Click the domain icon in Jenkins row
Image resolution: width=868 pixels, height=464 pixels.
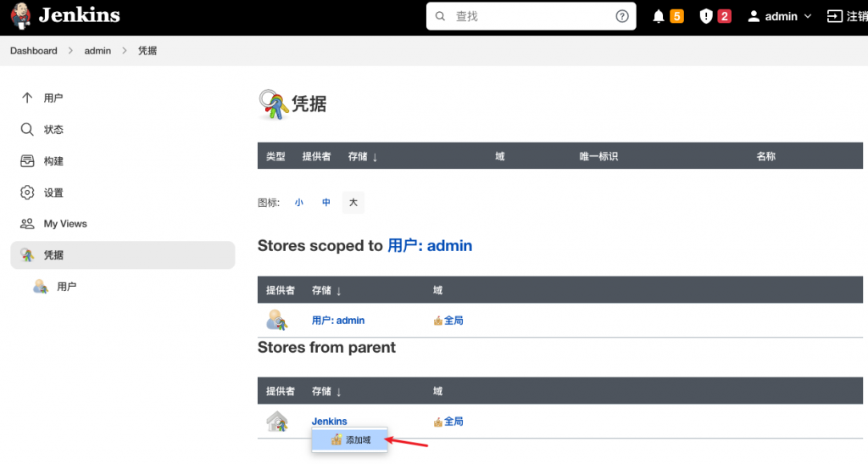click(438, 422)
